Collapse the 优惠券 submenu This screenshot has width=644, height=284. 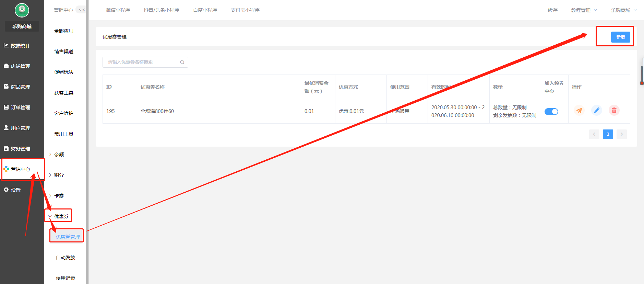[x=59, y=216]
